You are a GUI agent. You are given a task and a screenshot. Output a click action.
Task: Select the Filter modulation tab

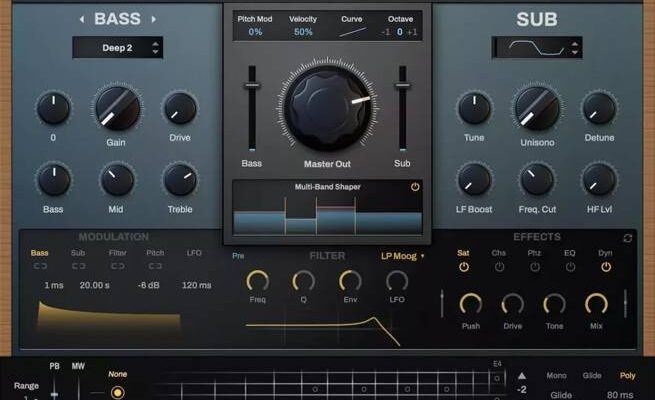pyautogui.click(x=118, y=254)
